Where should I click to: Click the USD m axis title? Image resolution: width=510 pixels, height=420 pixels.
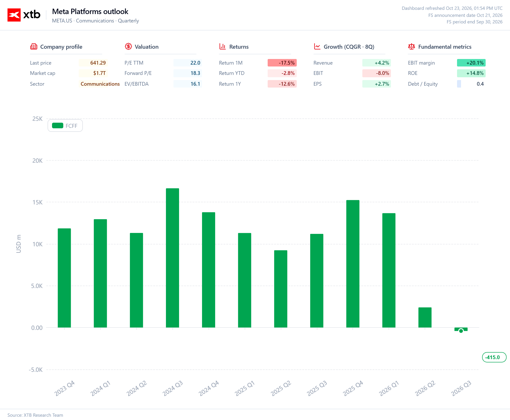pos(19,244)
